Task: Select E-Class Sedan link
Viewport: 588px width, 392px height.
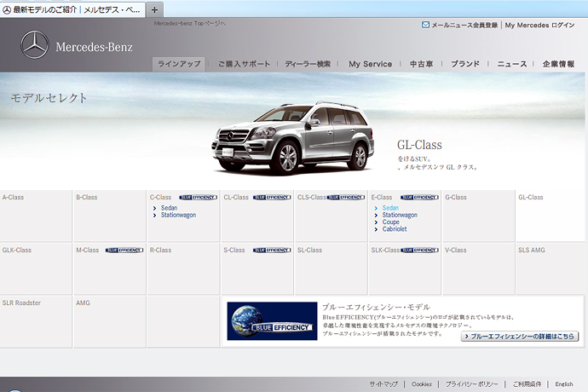Action: click(x=390, y=208)
